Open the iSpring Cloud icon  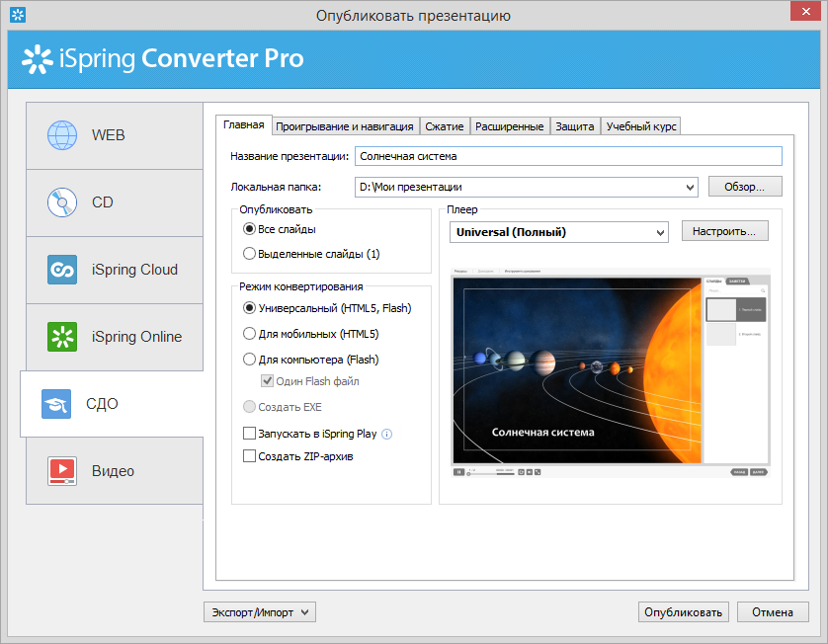[x=62, y=270]
